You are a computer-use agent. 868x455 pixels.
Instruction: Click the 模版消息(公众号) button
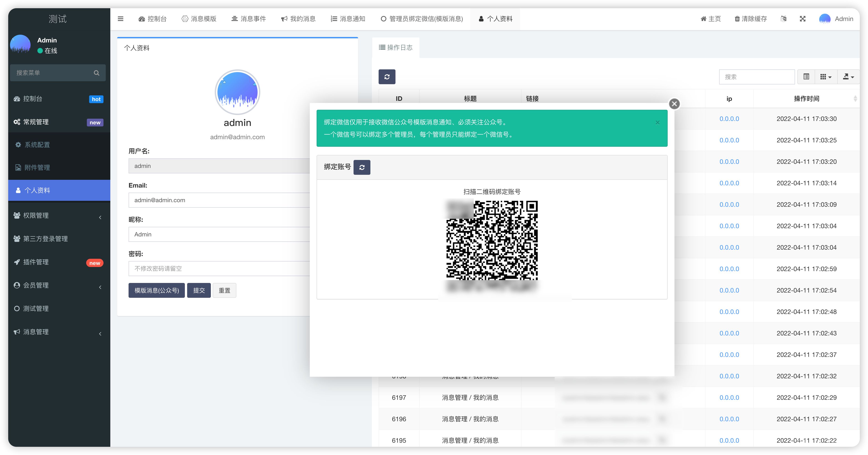tap(157, 290)
